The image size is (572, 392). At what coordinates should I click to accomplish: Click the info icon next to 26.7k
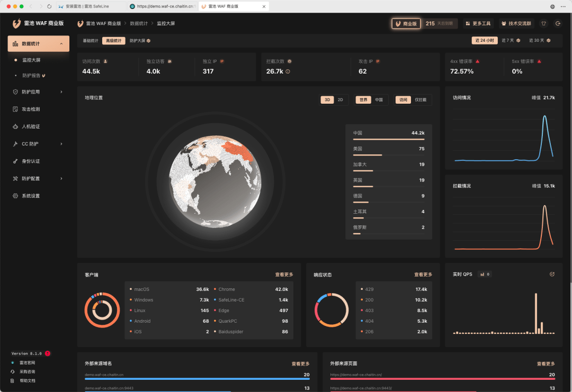point(288,71)
